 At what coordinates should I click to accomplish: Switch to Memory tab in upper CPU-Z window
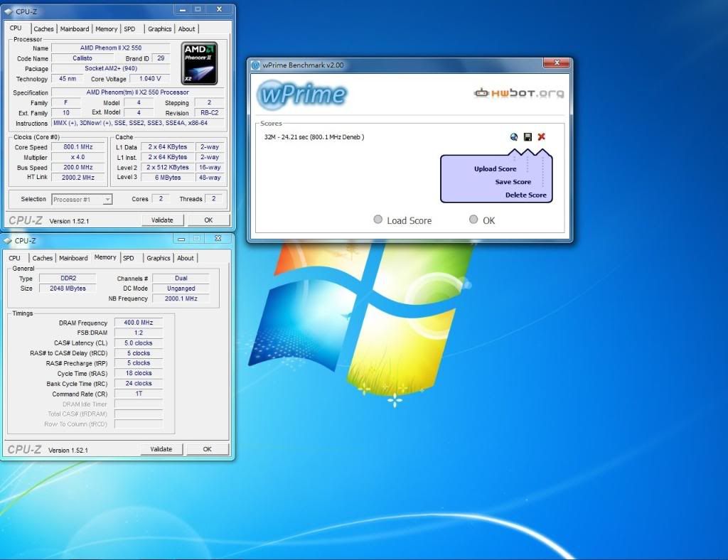[107, 28]
